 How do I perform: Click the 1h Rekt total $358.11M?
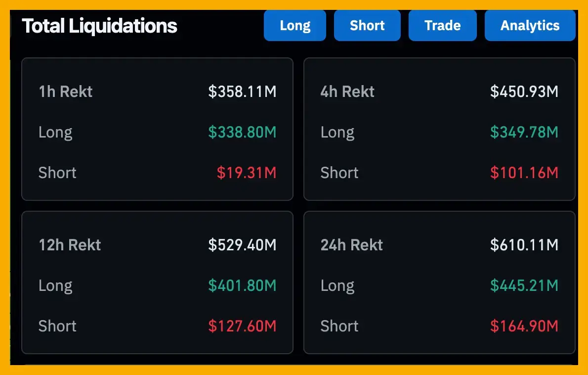[x=242, y=92]
